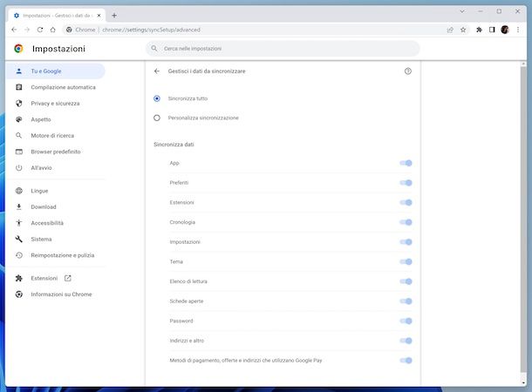Screen dimensions: 532x392
Task: Click the external link icon beside Estensioni
Action: [68, 278]
